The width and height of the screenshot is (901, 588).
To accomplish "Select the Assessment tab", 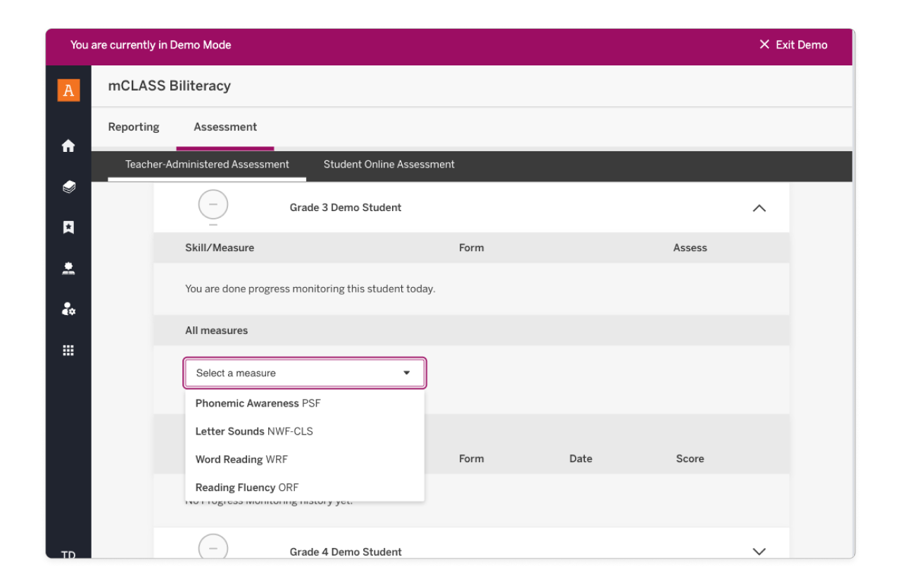I will point(225,127).
